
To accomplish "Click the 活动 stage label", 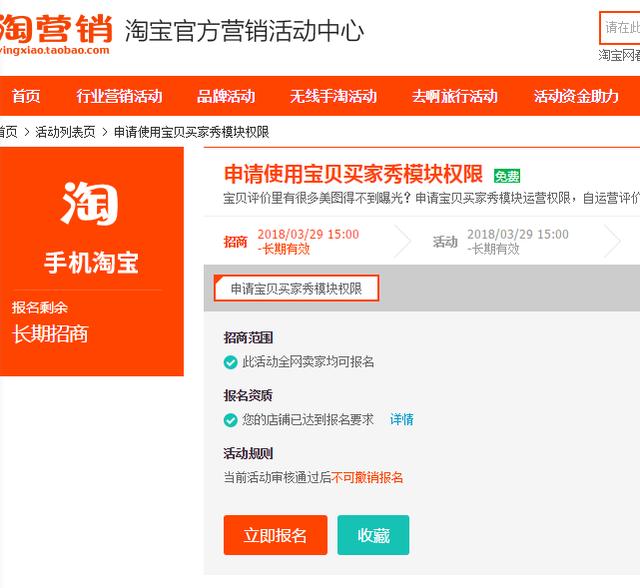I will point(445,242).
